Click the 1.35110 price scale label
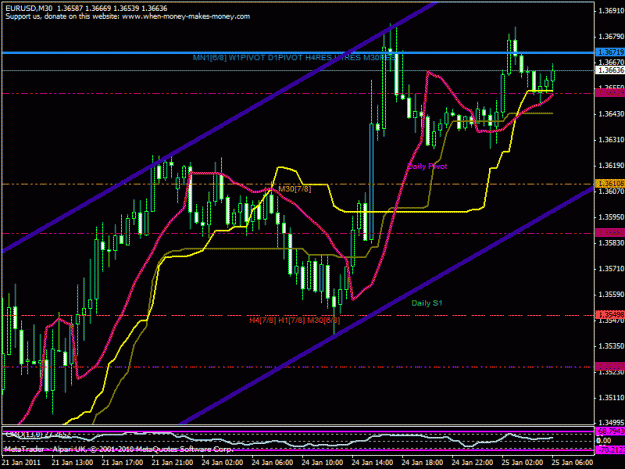Screen dimensions: 625x469 (611, 398)
